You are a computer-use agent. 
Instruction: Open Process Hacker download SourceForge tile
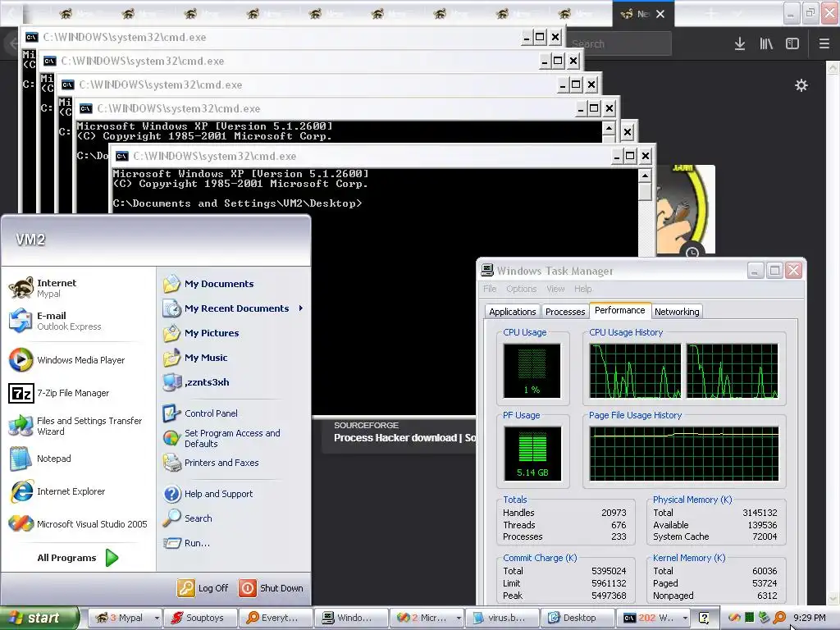tap(399, 435)
